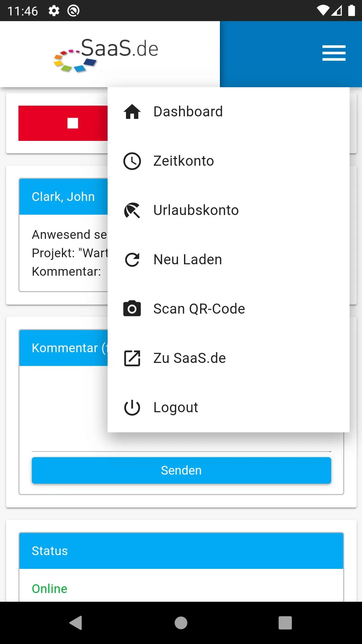Click the Urlaubskonto beach umbrella icon
This screenshot has width=362, height=644.
132,210
